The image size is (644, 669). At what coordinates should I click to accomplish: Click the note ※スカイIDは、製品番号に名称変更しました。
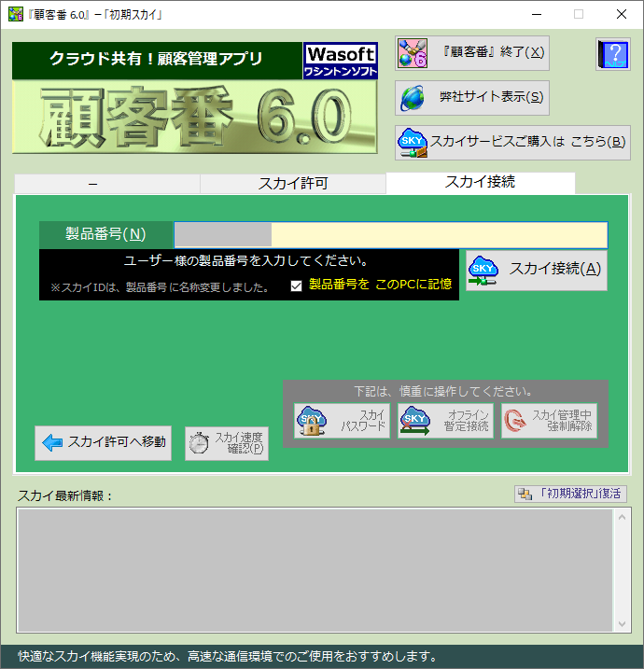161,287
